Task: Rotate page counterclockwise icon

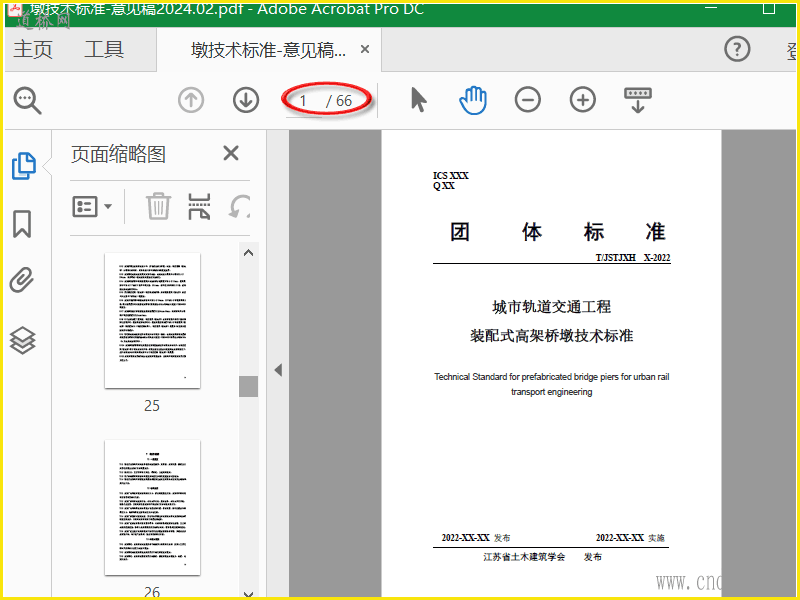Action: [239, 206]
